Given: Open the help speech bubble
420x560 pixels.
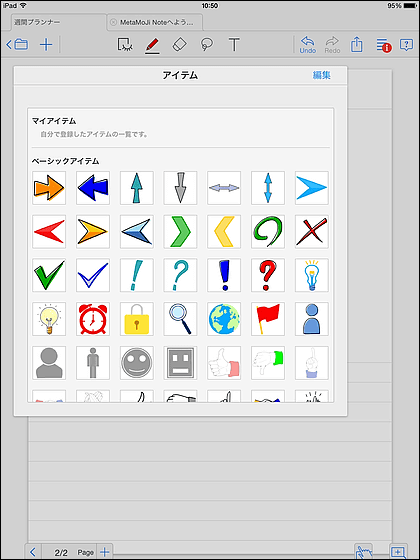Looking at the screenshot, I should (406, 45).
